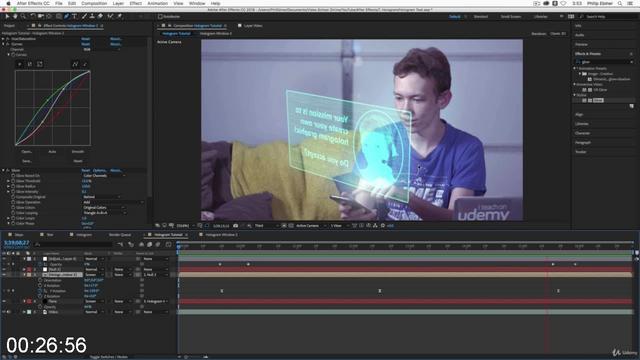Expand the Hue/Saturation effect
The width and height of the screenshot is (640, 360).
coord(3,39)
